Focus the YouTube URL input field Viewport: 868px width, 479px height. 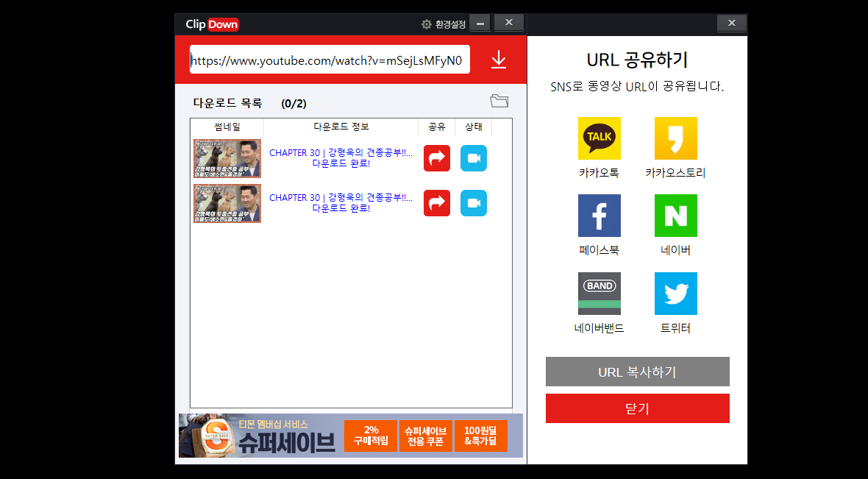[x=330, y=60]
